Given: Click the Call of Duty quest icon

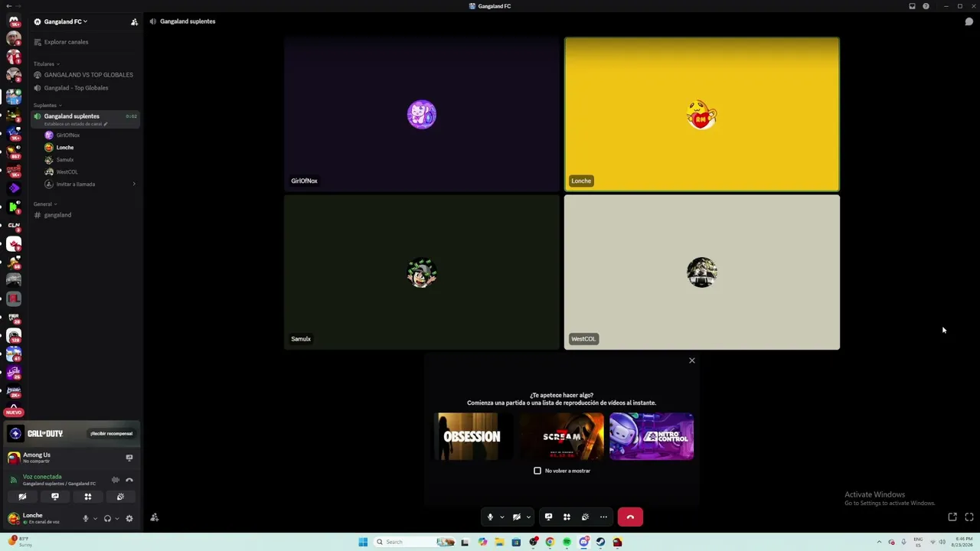Looking at the screenshot, I should click(15, 434).
